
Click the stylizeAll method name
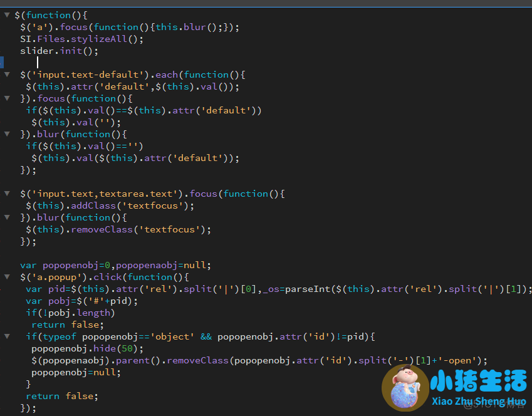click(x=99, y=39)
